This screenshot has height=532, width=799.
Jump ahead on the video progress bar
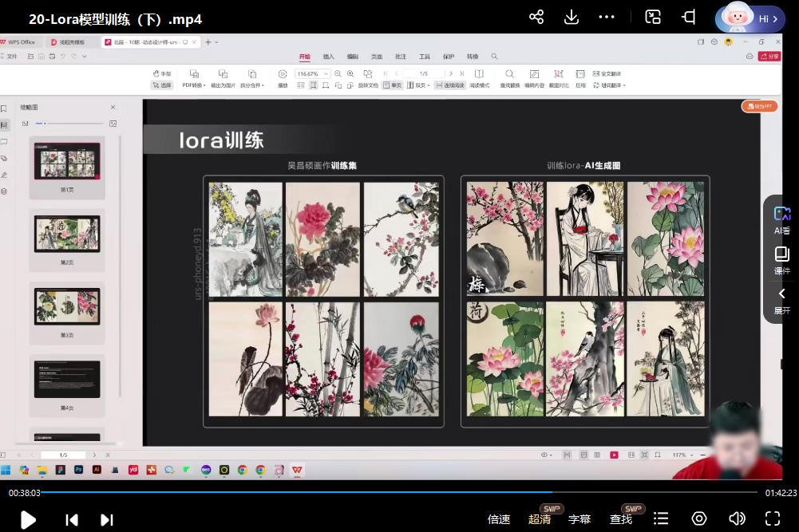click(x=639, y=492)
